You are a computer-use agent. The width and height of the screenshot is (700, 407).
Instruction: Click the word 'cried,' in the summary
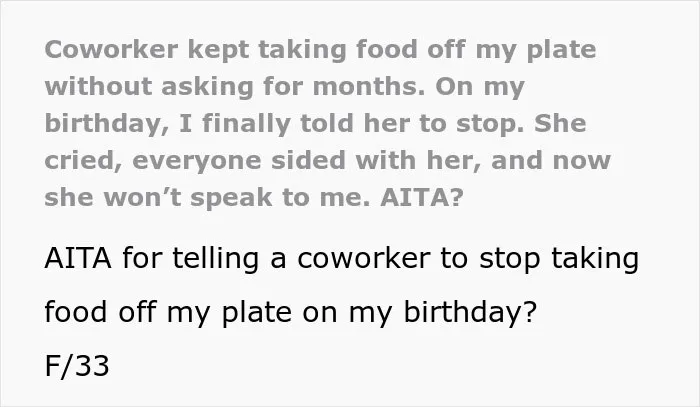click(x=83, y=161)
